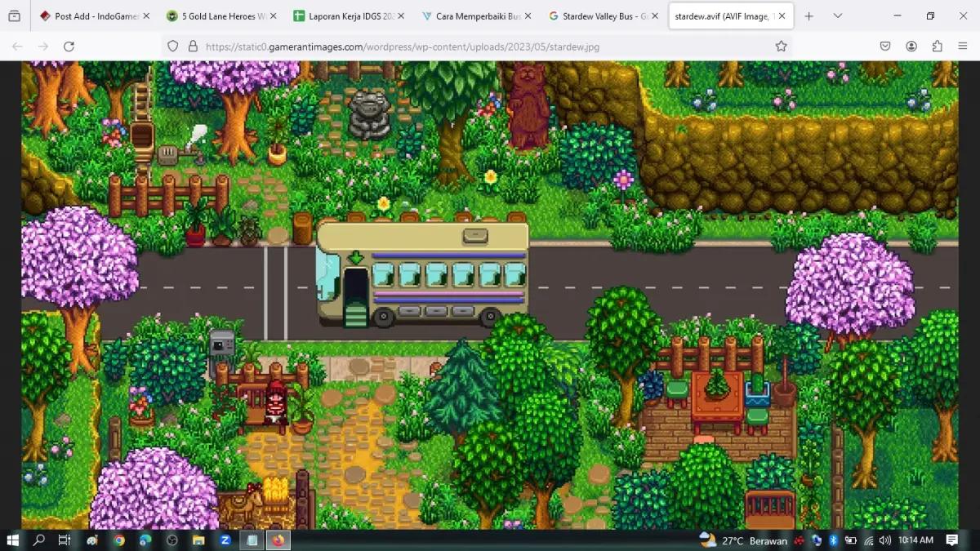The height and width of the screenshot is (551, 980).
Task: Go forward one page
Action: (42, 47)
